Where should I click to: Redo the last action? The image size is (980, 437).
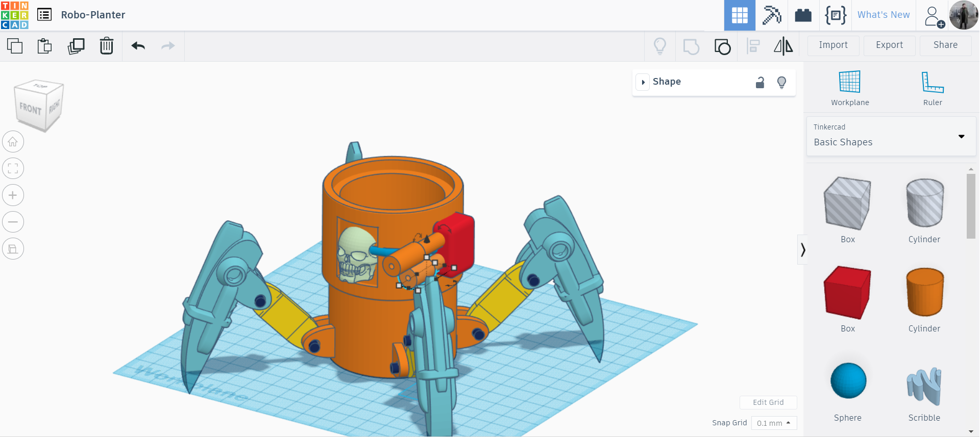click(x=168, y=46)
